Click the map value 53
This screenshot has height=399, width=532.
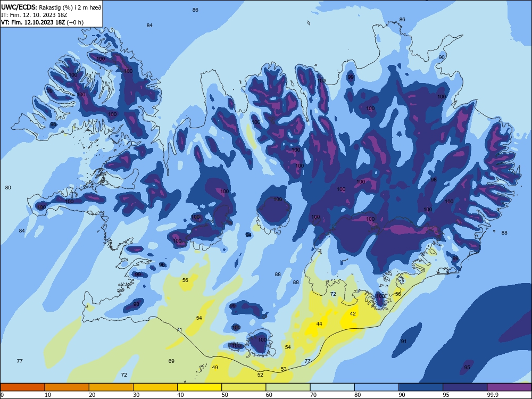tap(284, 369)
